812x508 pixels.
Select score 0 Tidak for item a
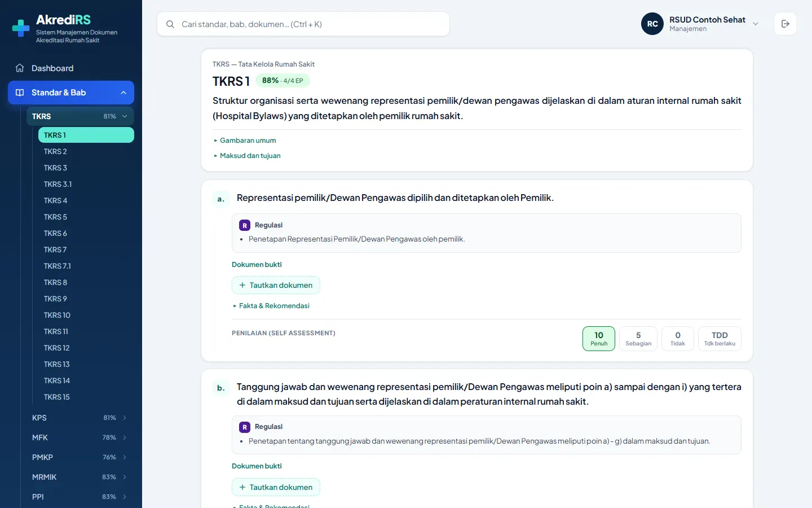[x=678, y=339]
